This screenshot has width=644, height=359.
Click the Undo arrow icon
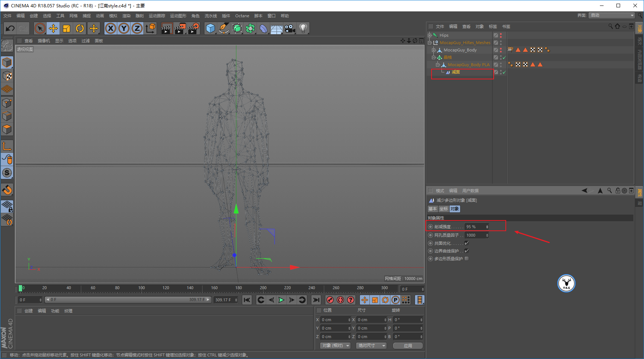(10, 28)
